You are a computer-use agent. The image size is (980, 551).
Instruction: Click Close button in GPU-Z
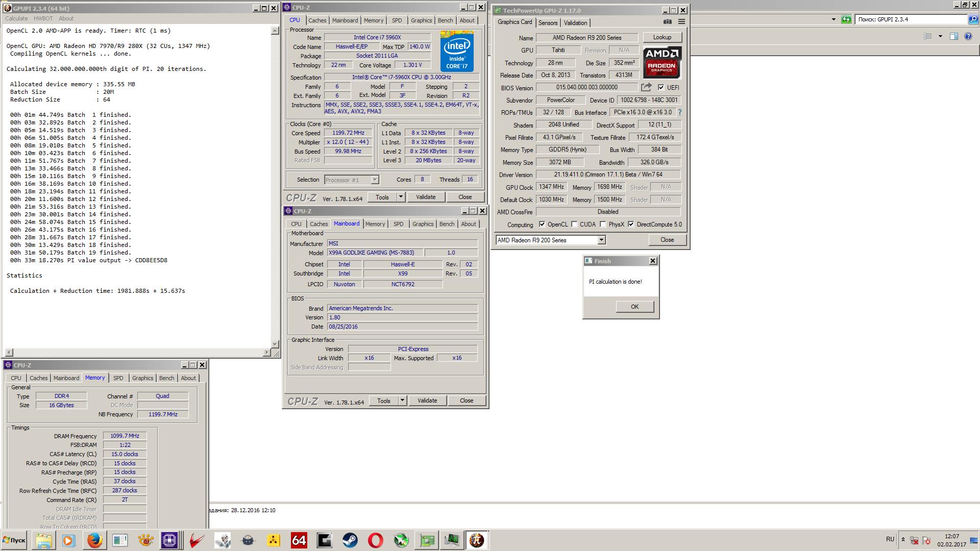(x=667, y=240)
